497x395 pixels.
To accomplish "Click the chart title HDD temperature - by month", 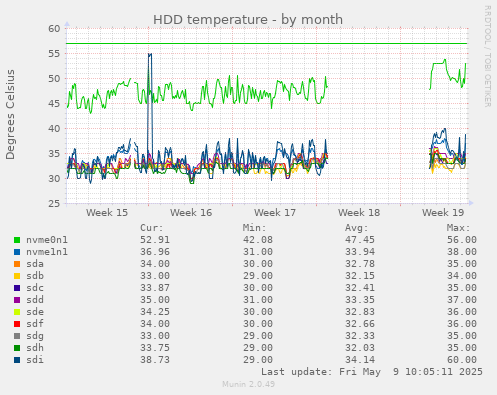I will (x=248, y=20).
